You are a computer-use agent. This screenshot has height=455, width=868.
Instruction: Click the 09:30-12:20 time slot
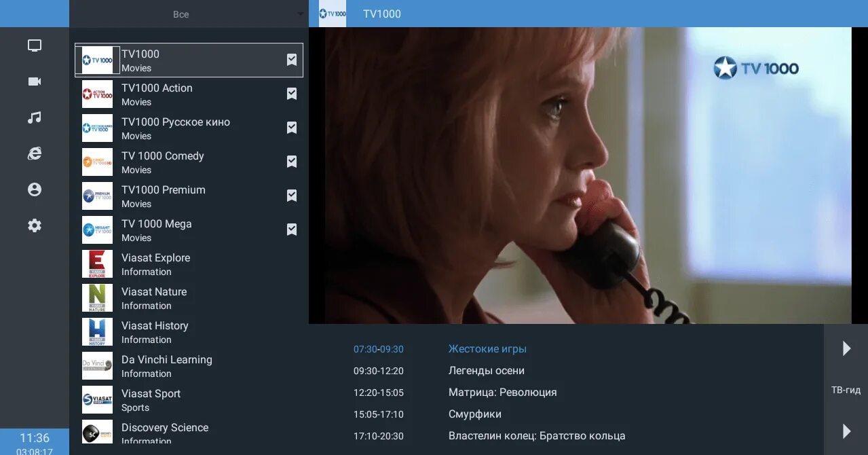point(379,371)
